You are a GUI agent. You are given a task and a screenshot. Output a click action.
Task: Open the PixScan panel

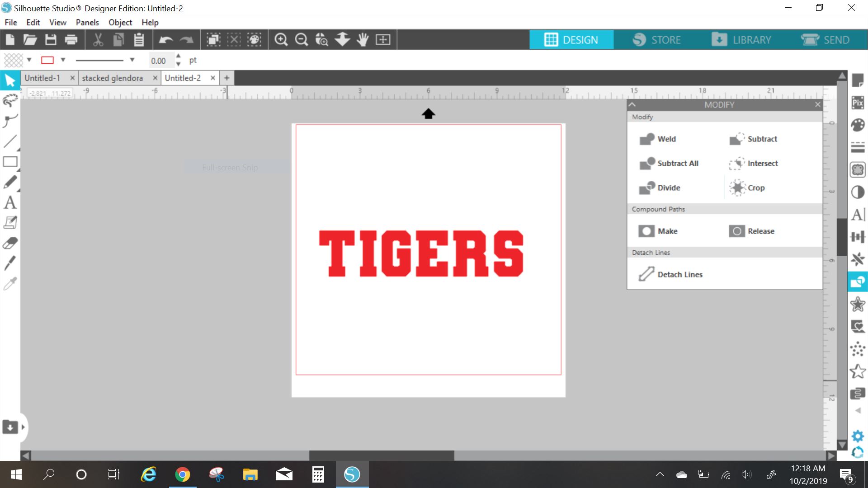pos(858,103)
